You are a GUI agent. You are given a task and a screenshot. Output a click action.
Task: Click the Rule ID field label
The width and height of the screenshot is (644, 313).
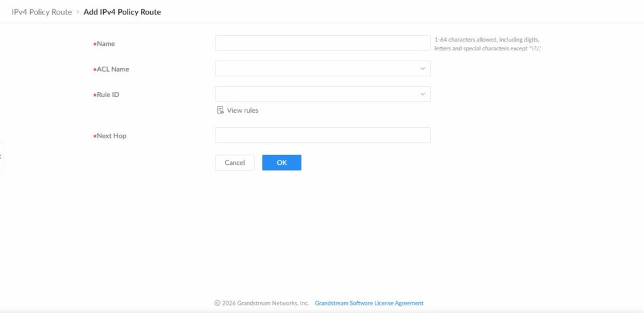(108, 94)
